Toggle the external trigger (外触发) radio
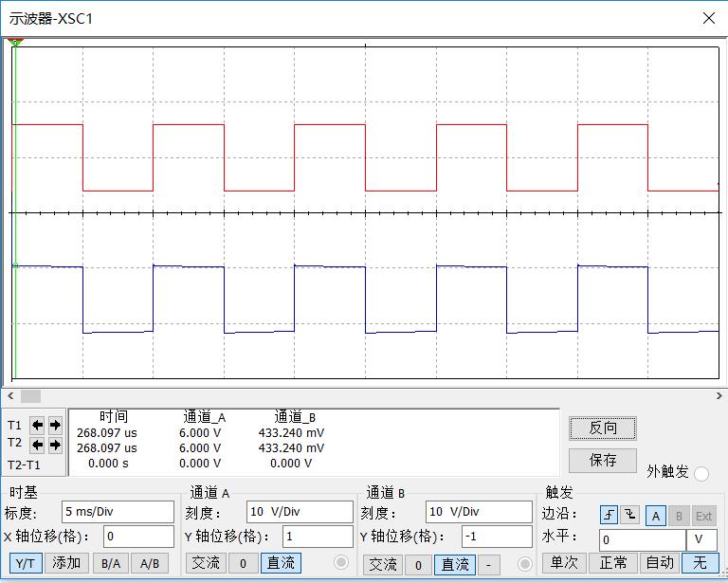Screen dimensions: 728x583 coord(701,473)
